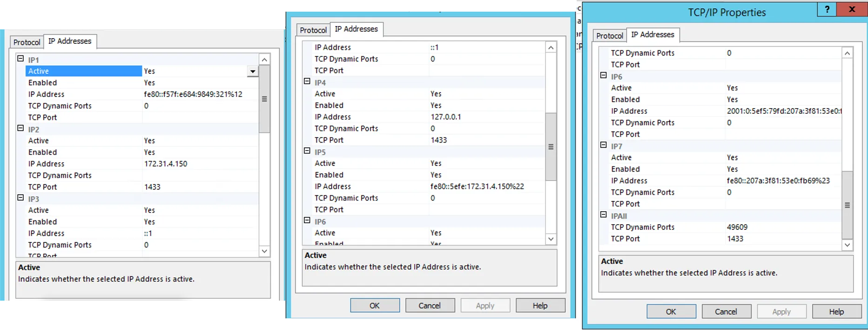Click scroll-down arrow in middle property list

tap(551, 239)
